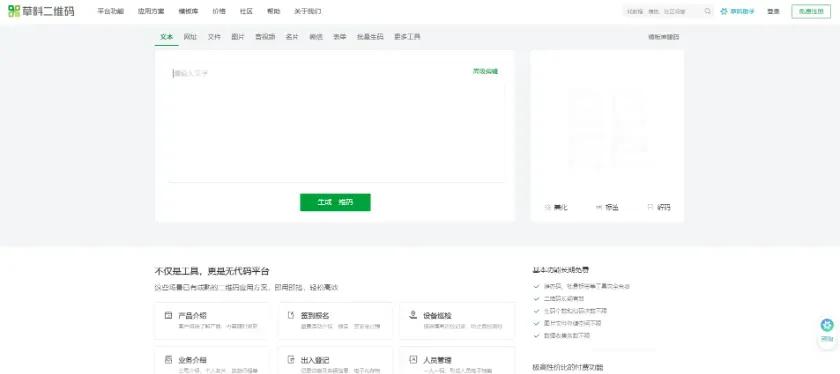Open the 草料助手 assistant
Image resolution: width=840 pixels, height=374 pixels.
tap(737, 11)
